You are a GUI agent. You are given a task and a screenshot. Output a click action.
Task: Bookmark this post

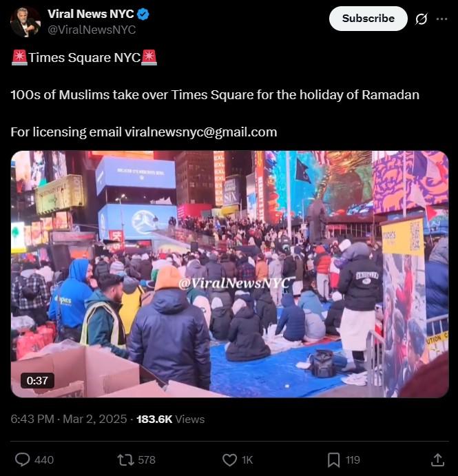click(333, 460)
